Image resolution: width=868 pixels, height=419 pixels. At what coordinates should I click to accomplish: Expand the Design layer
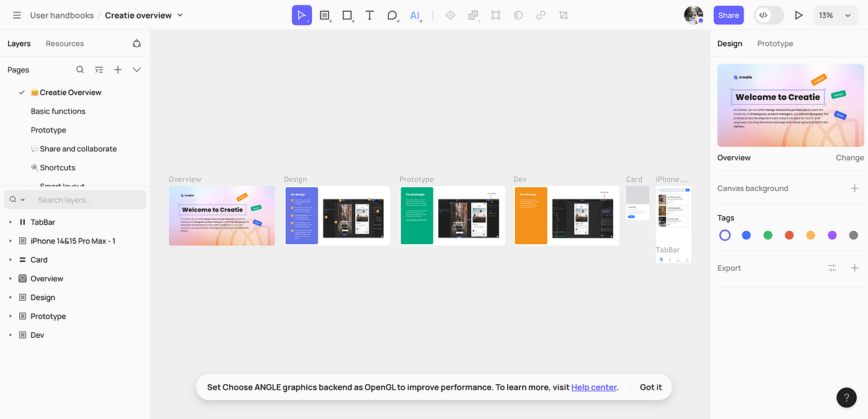10,298
